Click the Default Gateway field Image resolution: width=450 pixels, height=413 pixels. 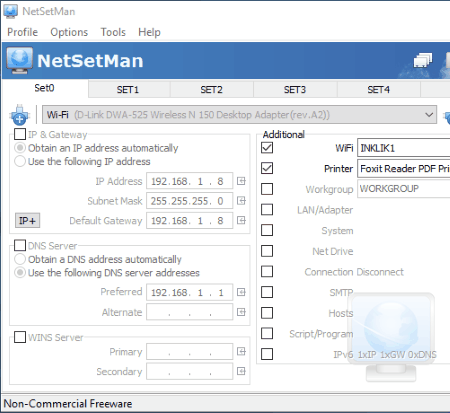tap(189, 220)
